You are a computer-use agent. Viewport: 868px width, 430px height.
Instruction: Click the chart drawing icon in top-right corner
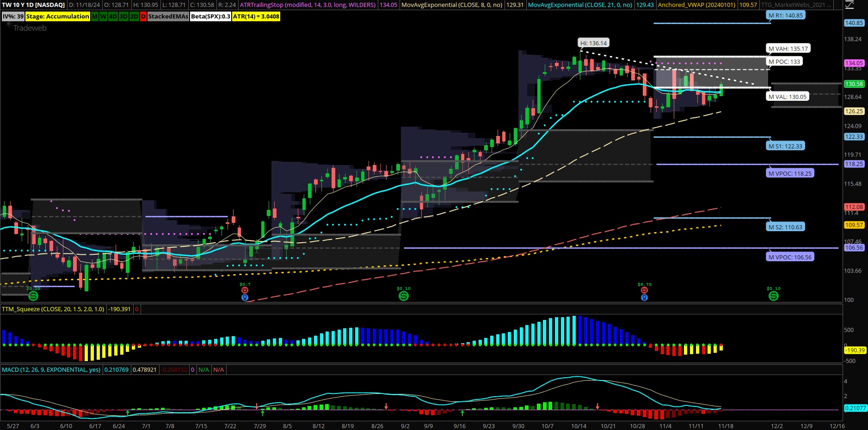(850, 5)
